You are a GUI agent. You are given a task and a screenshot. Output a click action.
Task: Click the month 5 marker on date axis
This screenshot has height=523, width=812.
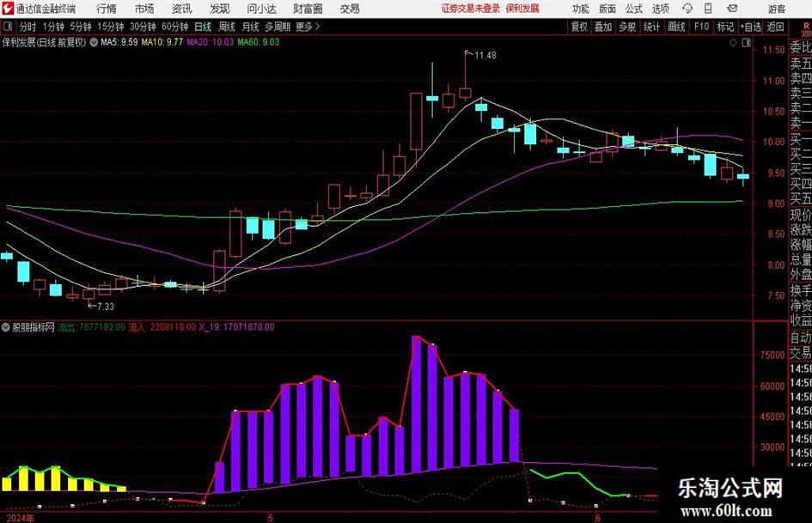coord(270,518)
